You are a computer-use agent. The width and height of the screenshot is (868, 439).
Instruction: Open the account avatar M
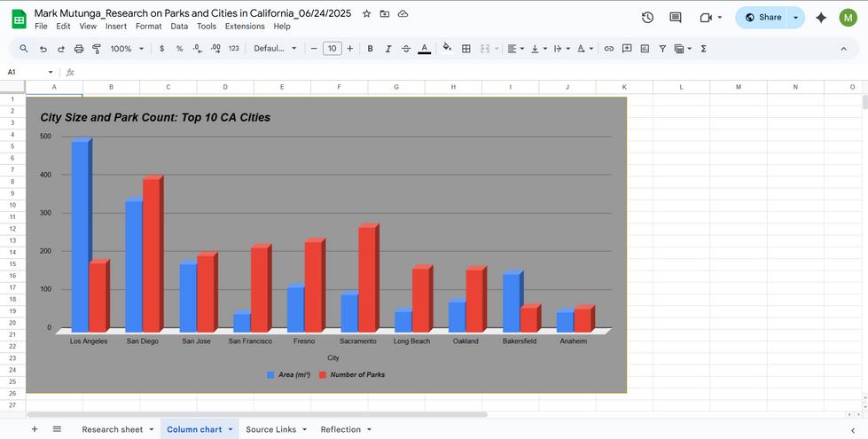coord(848,18)
